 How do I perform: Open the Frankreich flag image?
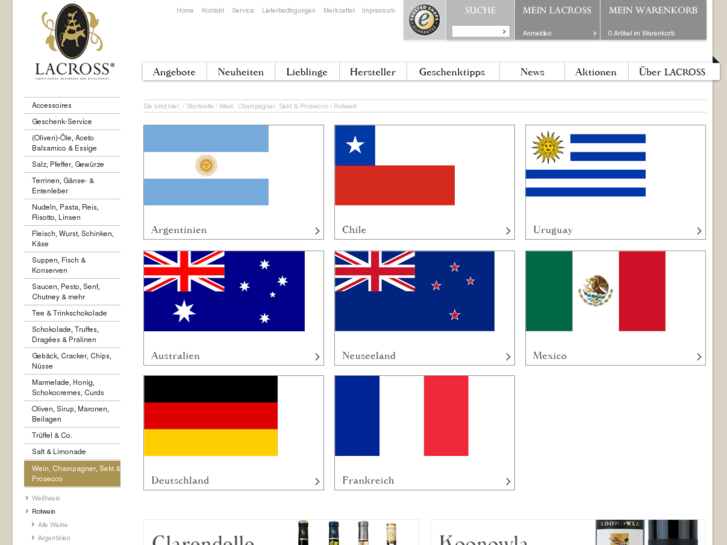[x=402, y=416]
